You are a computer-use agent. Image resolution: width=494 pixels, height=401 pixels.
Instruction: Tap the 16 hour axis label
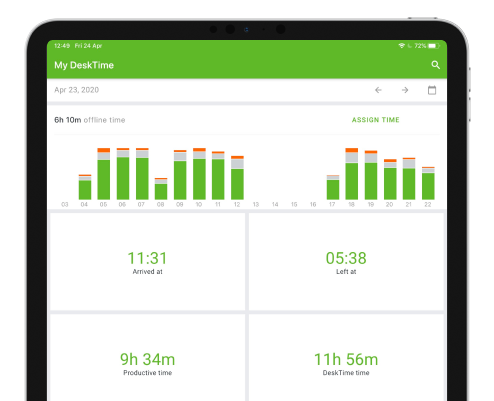(x=313, y=204)
